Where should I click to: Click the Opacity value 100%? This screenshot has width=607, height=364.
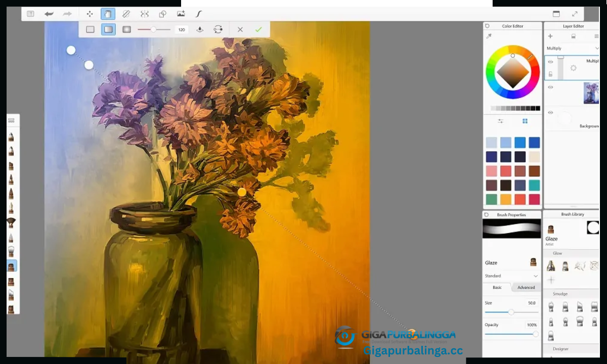532,325
